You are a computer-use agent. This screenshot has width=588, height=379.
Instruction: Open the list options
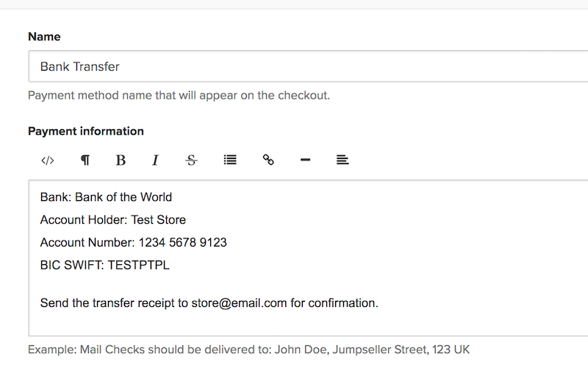pos(230,160)
